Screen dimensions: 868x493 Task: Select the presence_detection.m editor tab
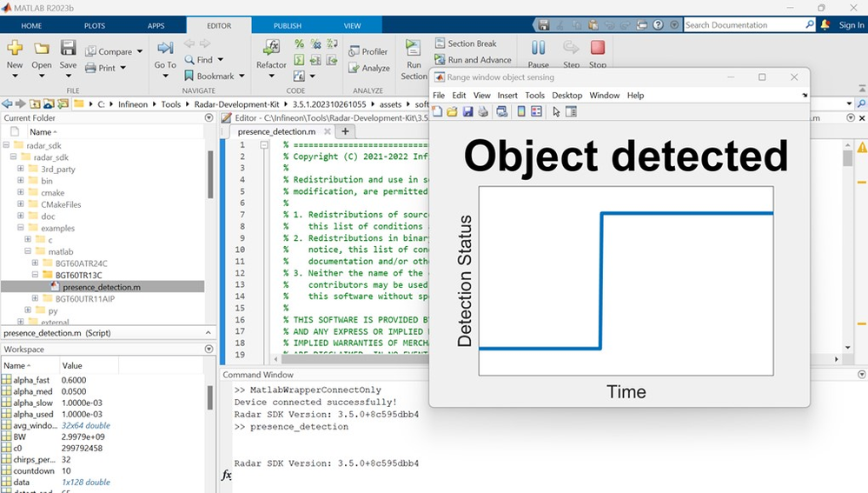(276, 131)
